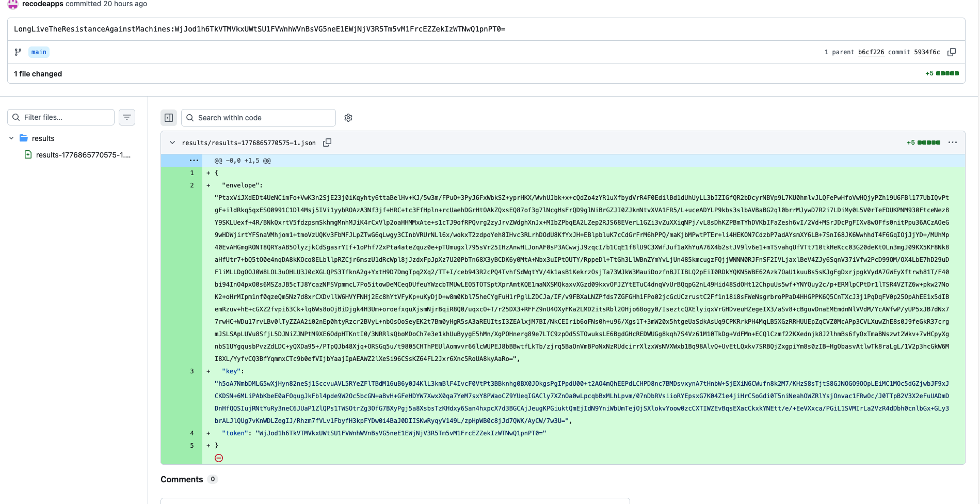Focus the Filter files input
The height and width of the screenshot is (504, 980).
pos(66,117)
